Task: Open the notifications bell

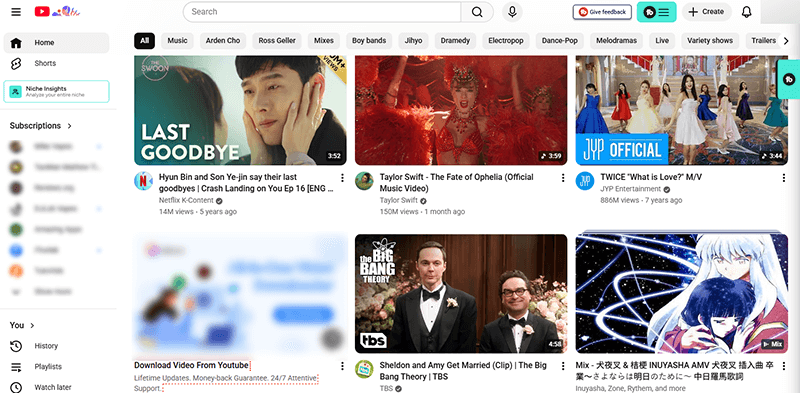Action: coord(746,12)
